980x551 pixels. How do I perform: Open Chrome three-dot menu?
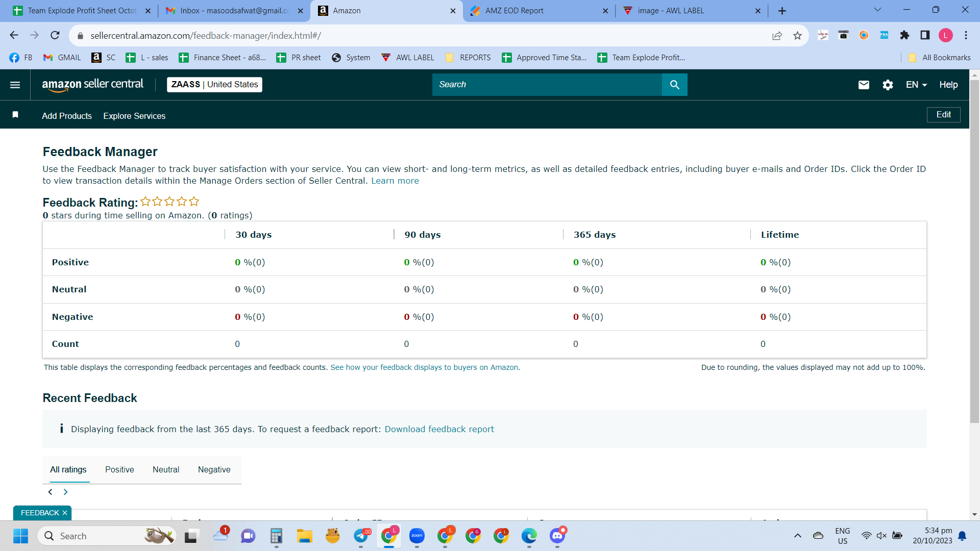point(966,35)
